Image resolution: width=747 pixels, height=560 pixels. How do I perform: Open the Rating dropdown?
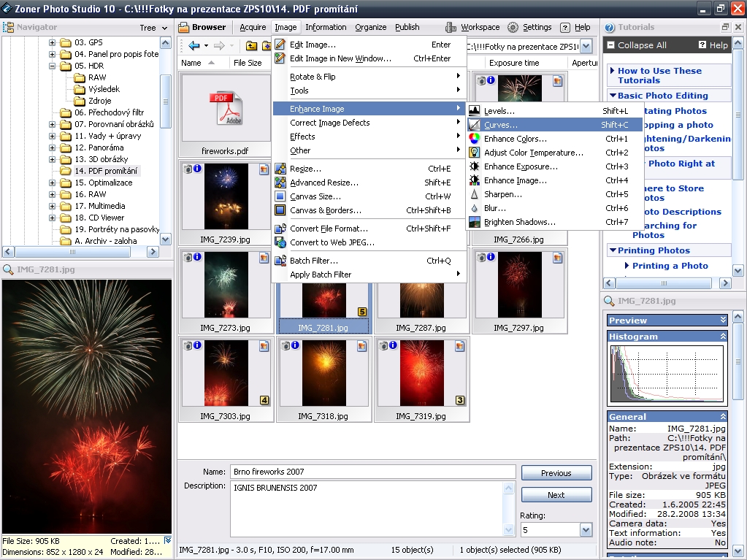[586, 530]
